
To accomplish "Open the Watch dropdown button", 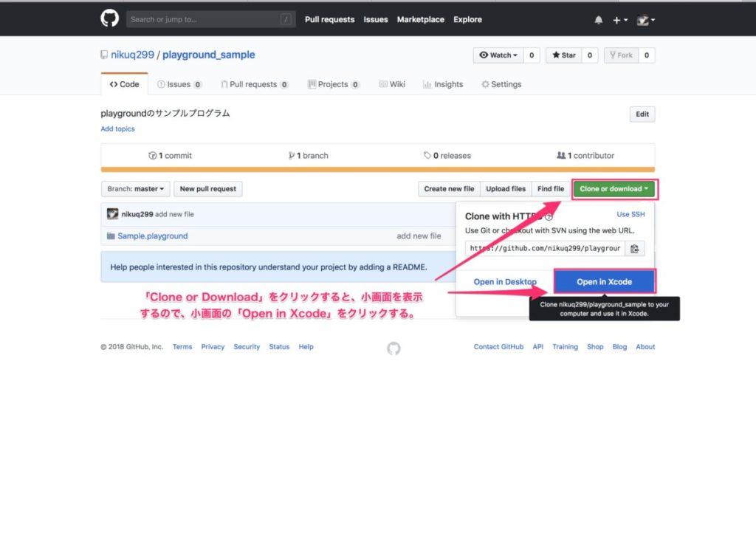I will (498, 55).
